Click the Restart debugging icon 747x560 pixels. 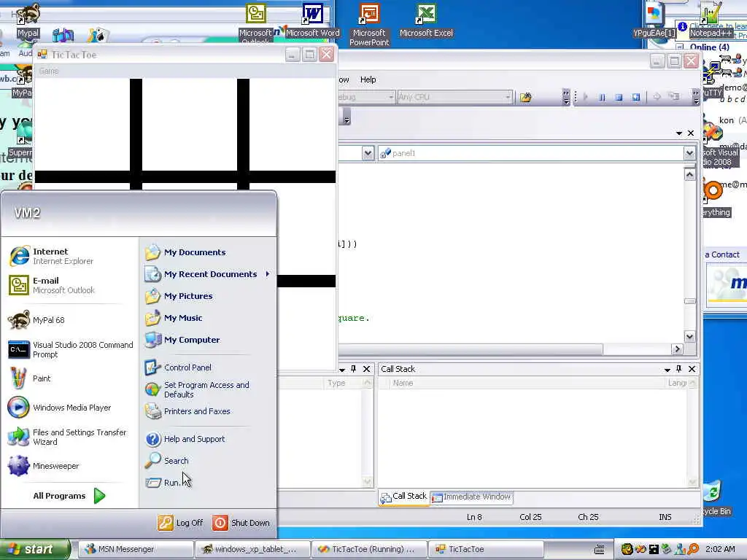[x=635, y=97]
